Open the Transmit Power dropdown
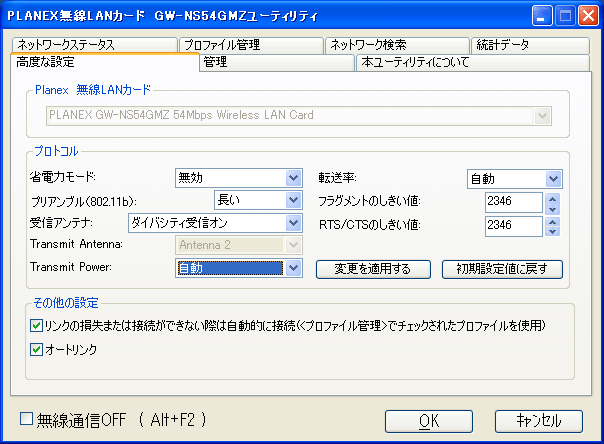The height and width of the screenshot is (444, 604). (239, 268)
